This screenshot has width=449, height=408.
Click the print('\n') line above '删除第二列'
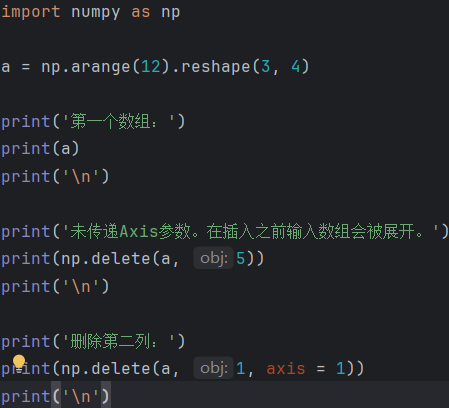[x=55, y=286]
